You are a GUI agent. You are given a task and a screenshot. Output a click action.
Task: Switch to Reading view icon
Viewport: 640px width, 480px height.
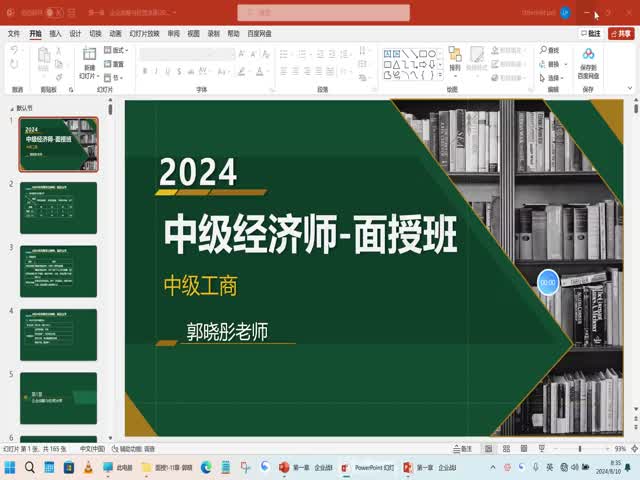(524, 449)
